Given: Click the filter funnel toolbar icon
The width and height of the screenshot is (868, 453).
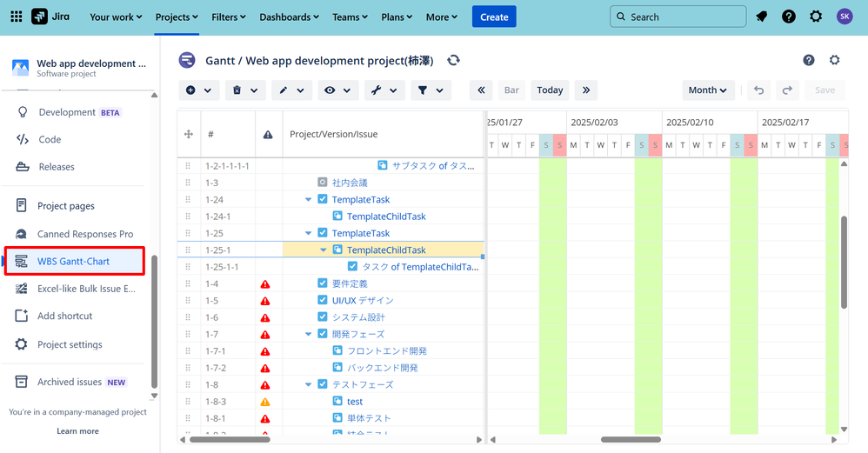Looking at the screenshot, I should (x=423, y=90).
